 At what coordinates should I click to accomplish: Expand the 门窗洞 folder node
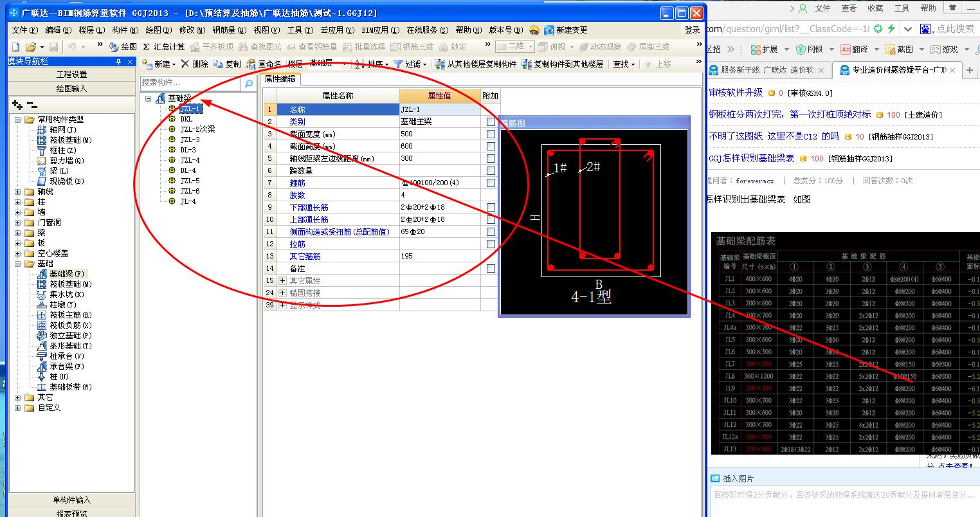pyautogui.click(x=18, y=222)
